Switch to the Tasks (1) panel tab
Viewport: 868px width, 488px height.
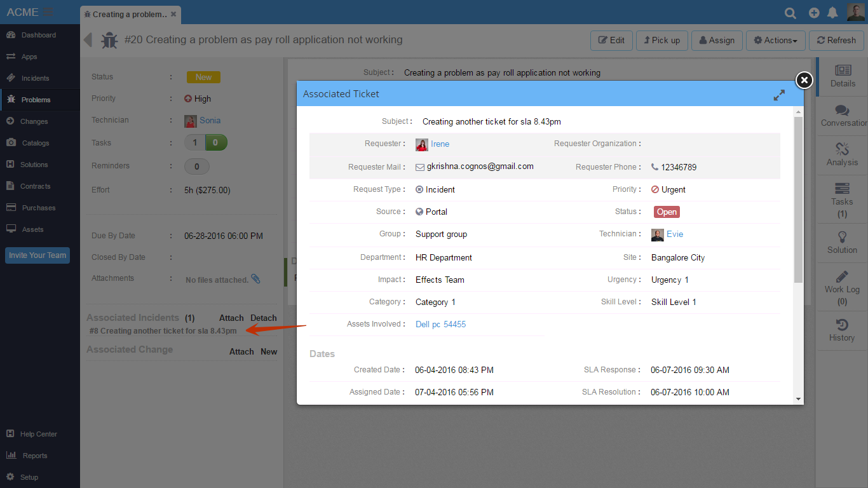[842, 199]
